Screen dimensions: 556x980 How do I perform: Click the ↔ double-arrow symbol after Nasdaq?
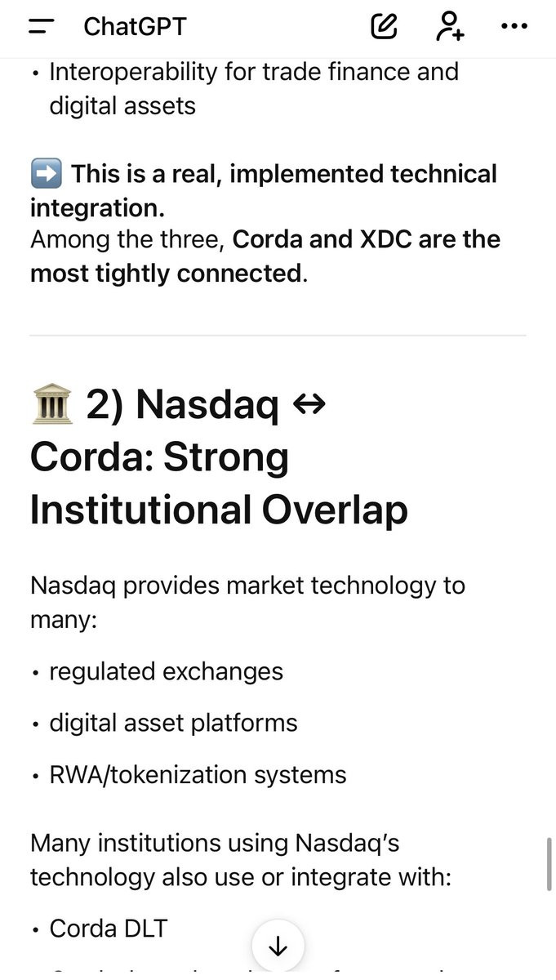tap(308, 403)
